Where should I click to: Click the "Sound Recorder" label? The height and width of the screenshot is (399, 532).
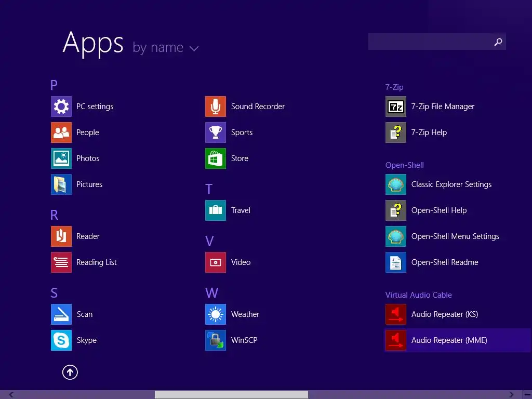[x=258, y=107]
